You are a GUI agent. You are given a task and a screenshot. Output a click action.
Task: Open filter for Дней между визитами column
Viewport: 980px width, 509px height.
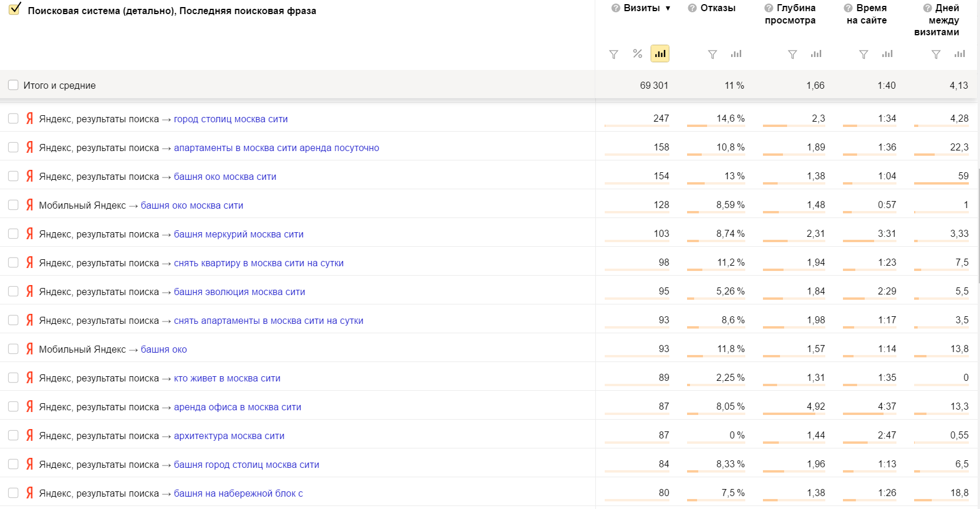[936, 54]
